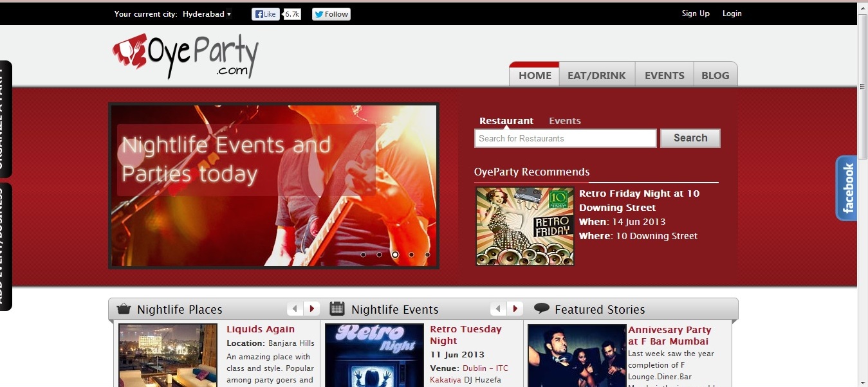The width and height of the screenshot is (868, 387).
Task: Open the Facebook side tab
Action: pos(846,188)
